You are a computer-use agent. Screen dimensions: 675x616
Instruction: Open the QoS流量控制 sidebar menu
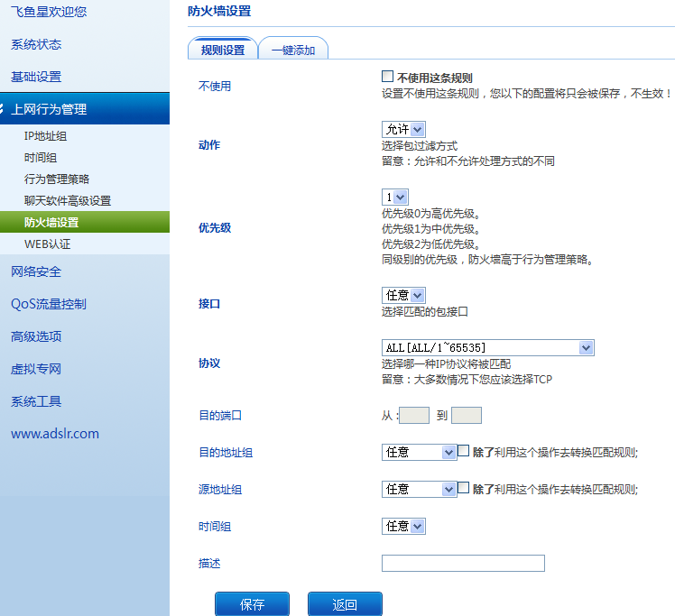click(x=49, y=304)
